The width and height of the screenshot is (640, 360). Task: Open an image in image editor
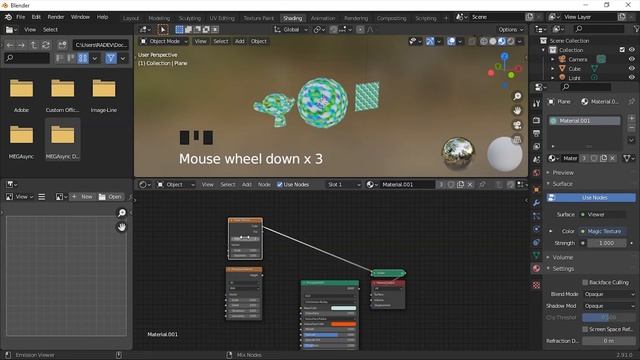pos(110,197)
